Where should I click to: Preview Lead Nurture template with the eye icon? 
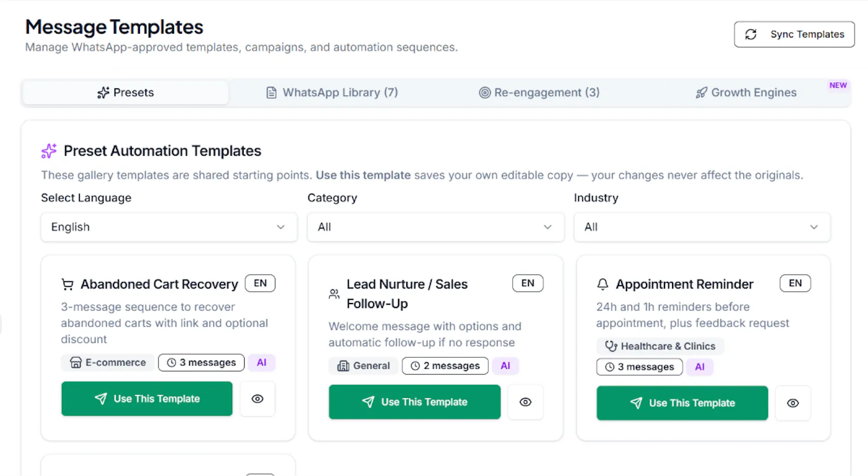[x=525, y=402]
